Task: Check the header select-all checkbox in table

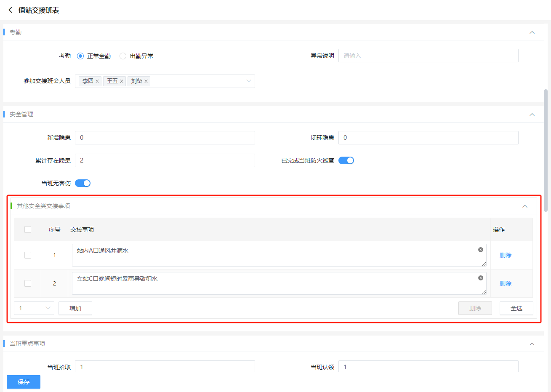Action: point(28,229)
